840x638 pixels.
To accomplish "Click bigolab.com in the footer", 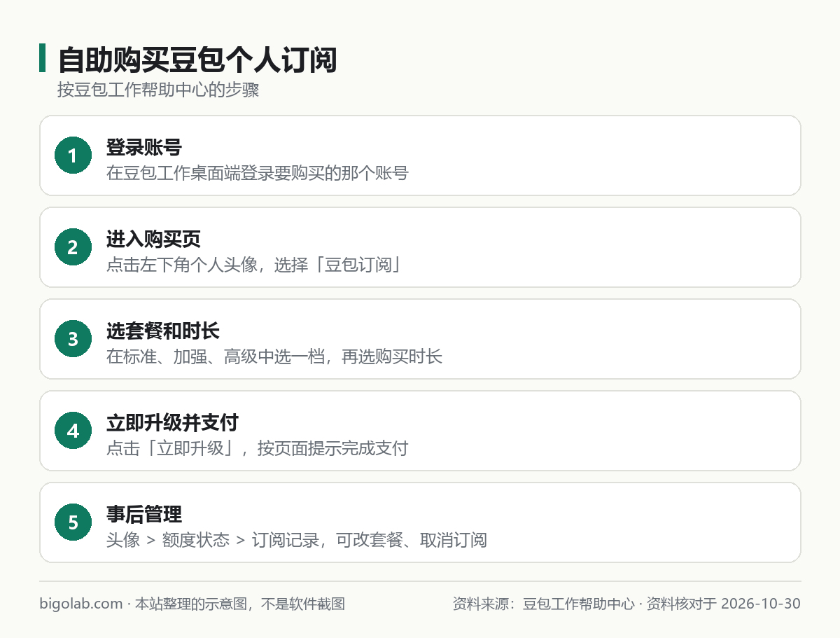I will (x=81, y=604).
